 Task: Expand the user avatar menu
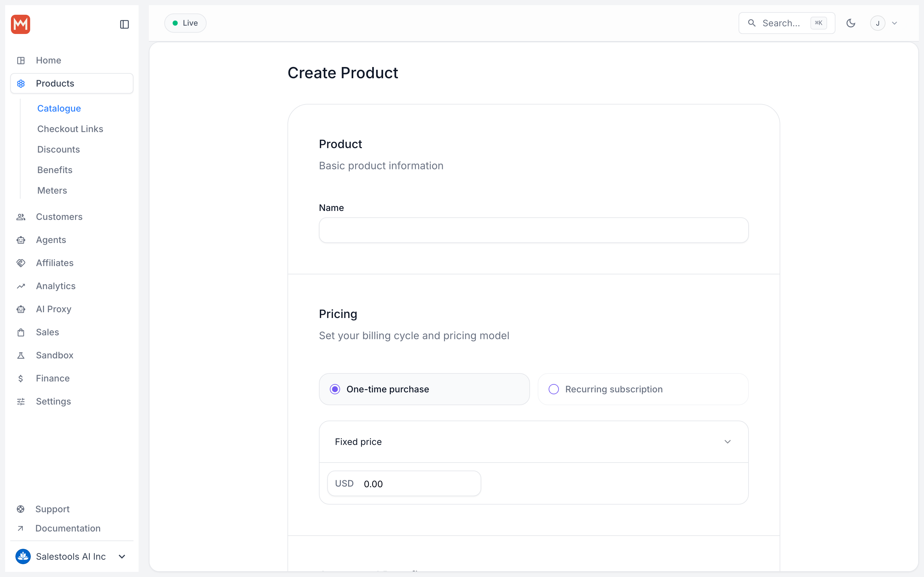pyautogui.click(x=884, y=23)
